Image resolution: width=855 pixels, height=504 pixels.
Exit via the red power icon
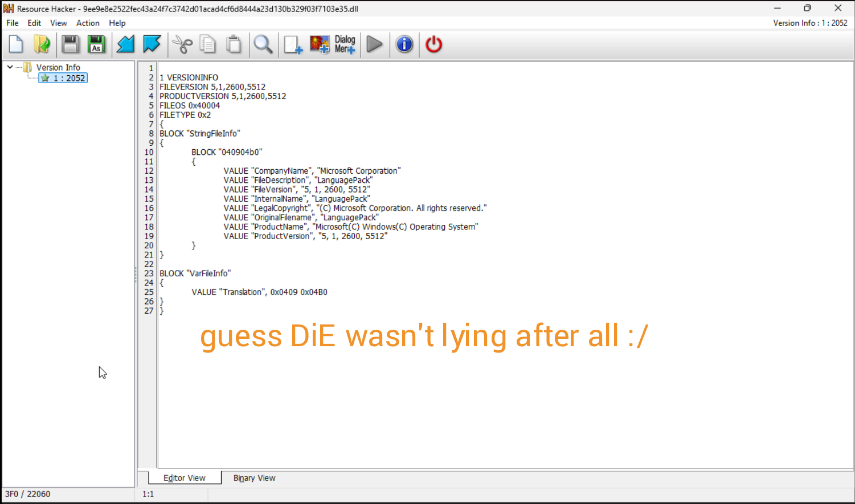point(433,44)
